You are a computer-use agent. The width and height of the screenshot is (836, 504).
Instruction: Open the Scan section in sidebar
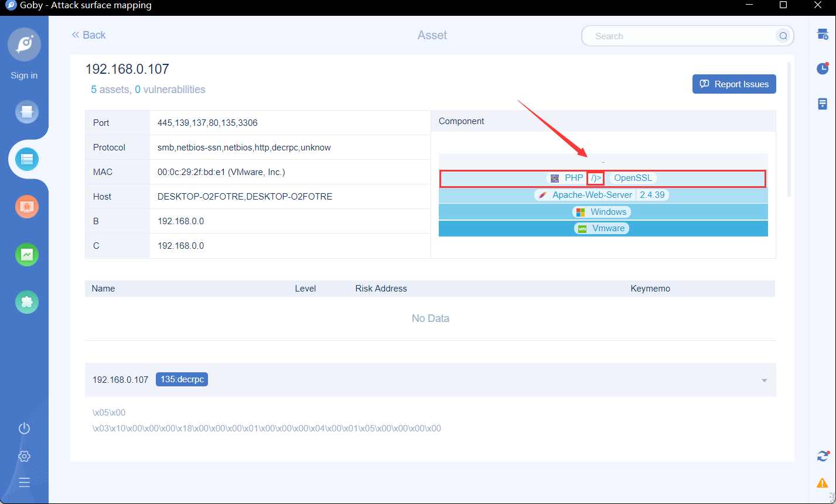27,111
